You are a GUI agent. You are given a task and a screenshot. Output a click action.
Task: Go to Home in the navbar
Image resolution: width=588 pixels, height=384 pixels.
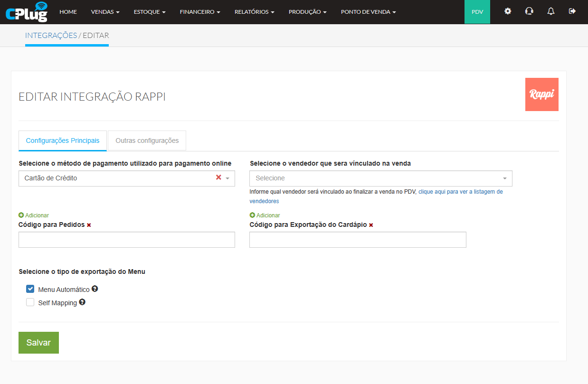click(x=68, y=12)
